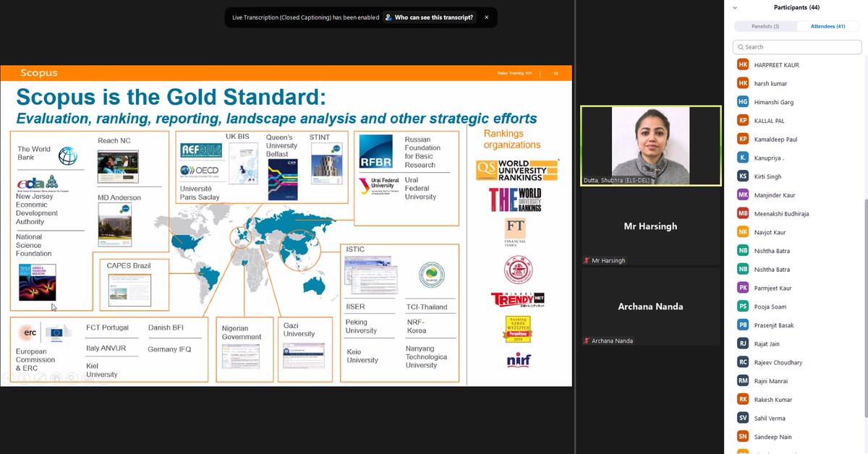Click the 'Scopus is the Gold Standard:' title
This screenshot has height=454, width=868.
[x=171, y=96]
